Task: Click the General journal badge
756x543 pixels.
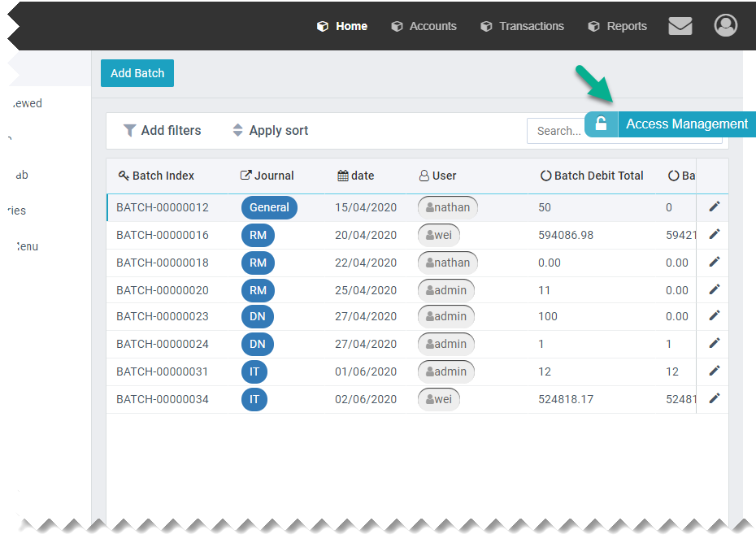Action: pos(269,207)
